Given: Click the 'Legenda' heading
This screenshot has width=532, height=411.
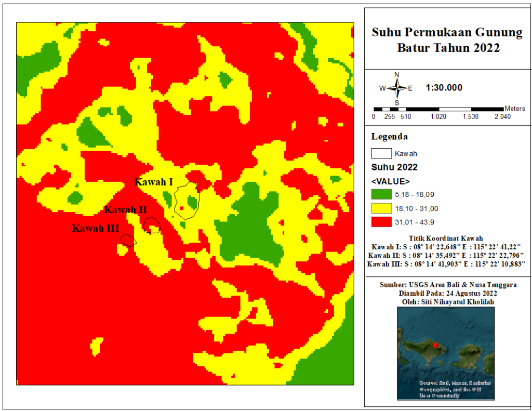Looking at the screenshot, I should point(390,137).
